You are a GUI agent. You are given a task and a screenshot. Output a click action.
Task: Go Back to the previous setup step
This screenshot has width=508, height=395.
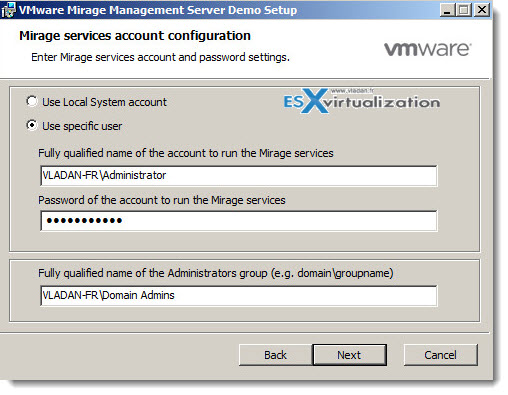[275, 355]
